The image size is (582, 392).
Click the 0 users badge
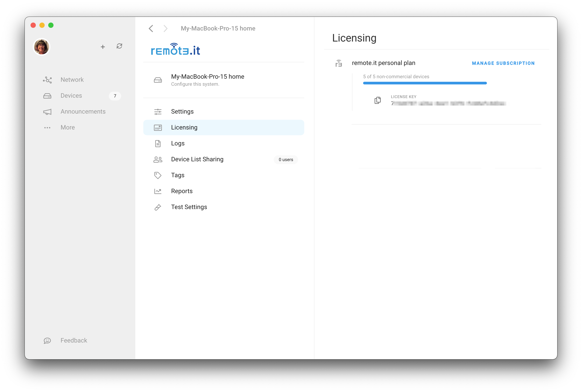click(x=286, y=160)
